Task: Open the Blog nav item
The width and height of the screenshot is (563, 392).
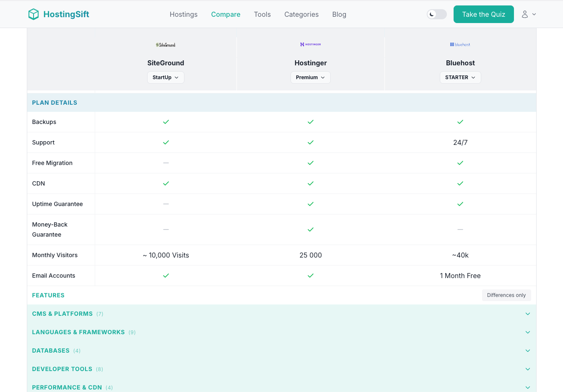Action: click(339, 14)
